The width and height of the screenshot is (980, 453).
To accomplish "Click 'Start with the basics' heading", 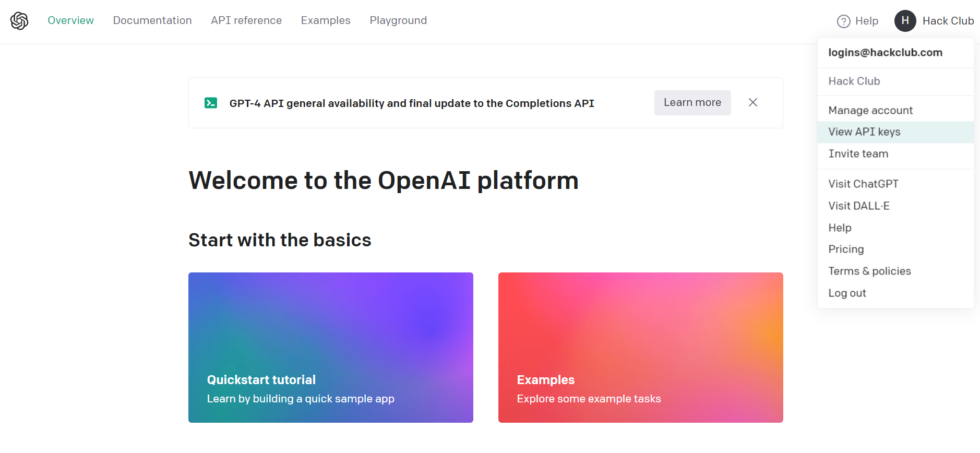I will 280,240.
